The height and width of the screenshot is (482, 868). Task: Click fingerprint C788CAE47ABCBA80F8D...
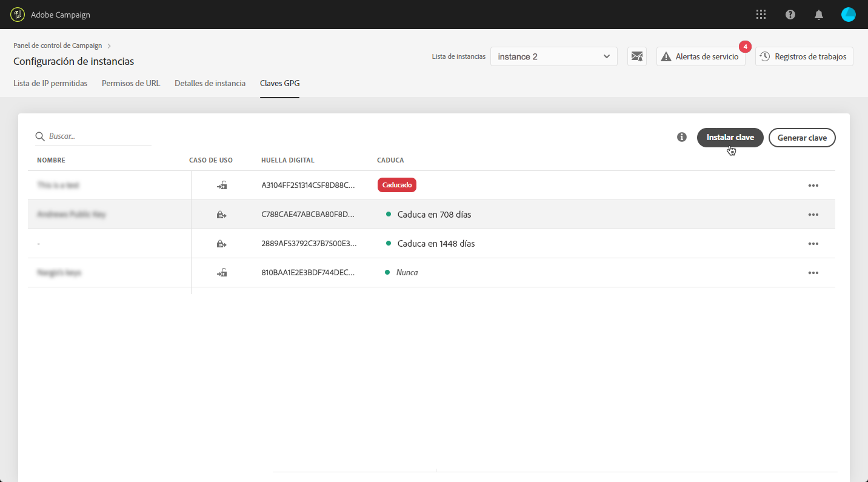(308, 215)
